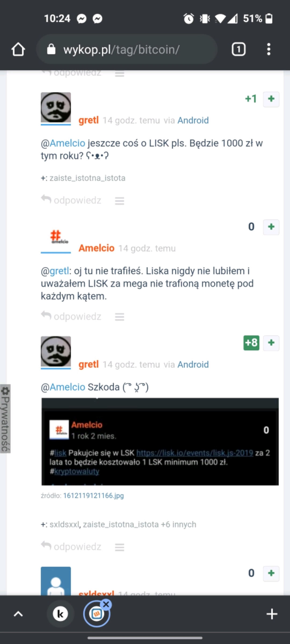Open hamburger menu under gretl's Szkoda comment
This screenshot has width=290, height=644.
click(119, 547)
